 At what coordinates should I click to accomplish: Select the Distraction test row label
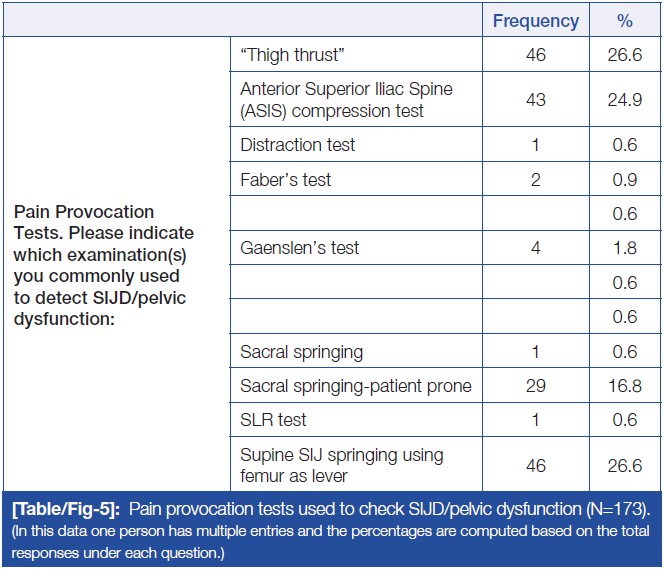[298, 145]
